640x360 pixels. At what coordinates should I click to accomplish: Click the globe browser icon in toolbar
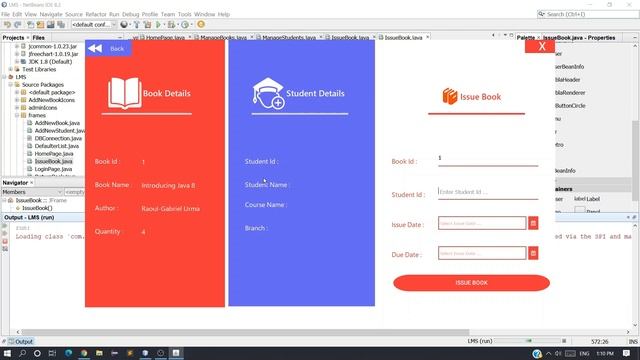tap(124, 25)
